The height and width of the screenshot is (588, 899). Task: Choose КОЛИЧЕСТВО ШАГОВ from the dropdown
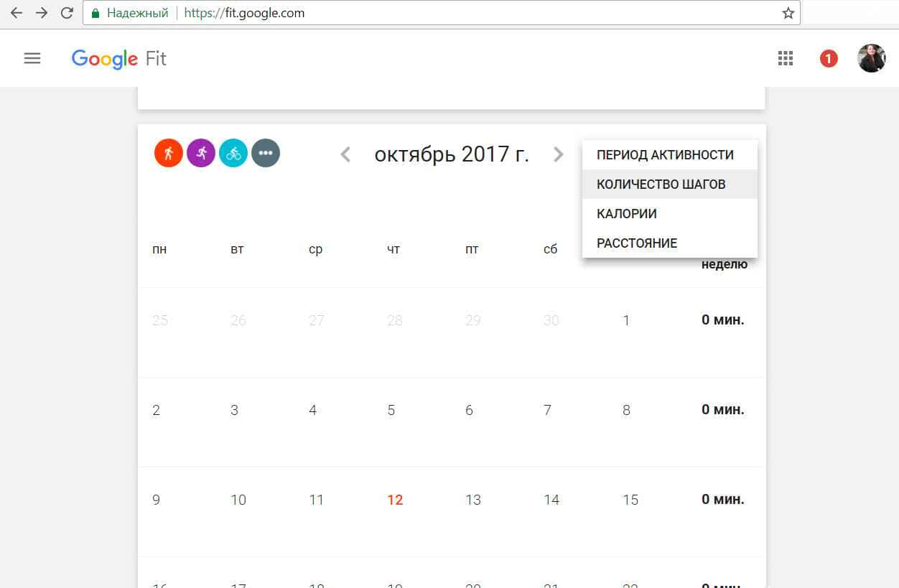(661, 185)
